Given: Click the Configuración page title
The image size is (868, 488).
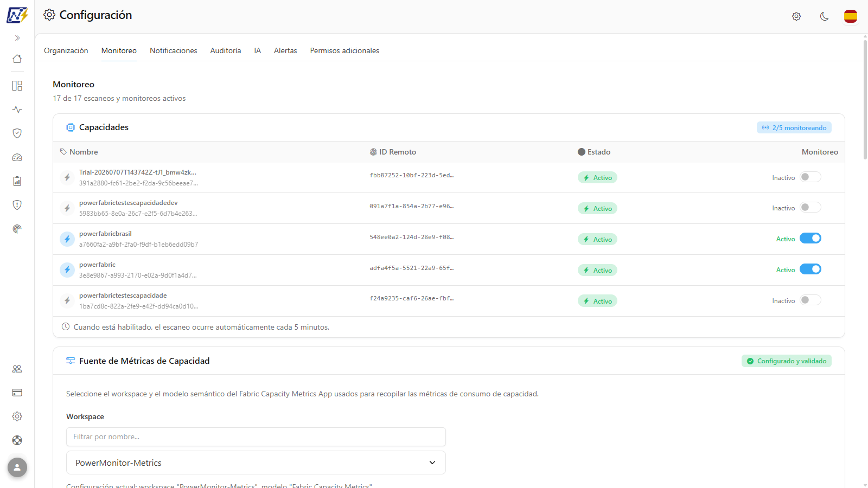Looking at the screenshot, I should pos(95,15).
